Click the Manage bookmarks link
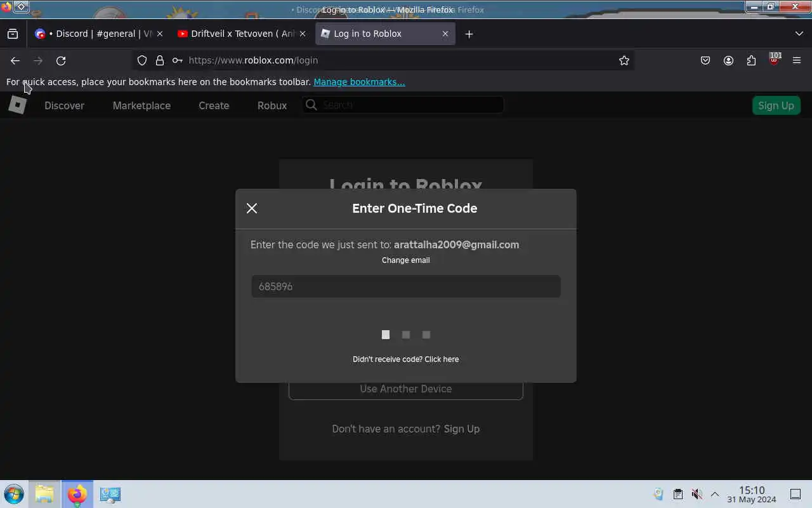 [359, 82]
